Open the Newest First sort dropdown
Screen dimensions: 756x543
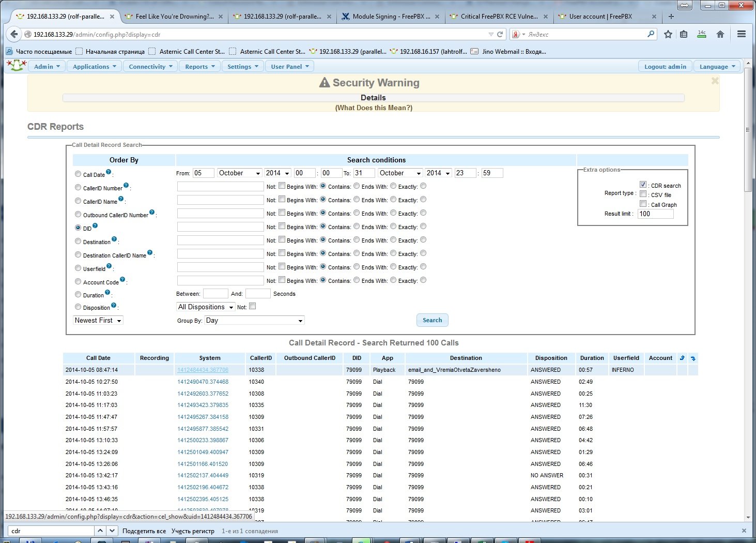(x=98, y=321)
